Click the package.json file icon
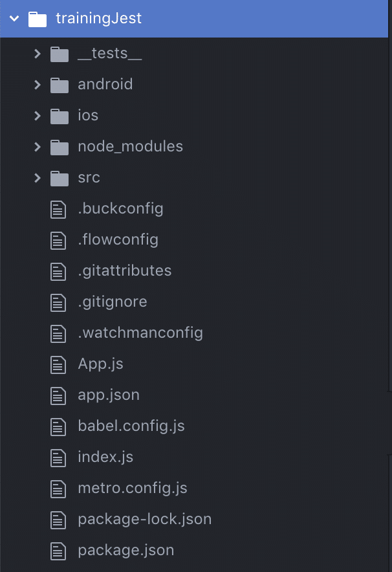The width and height of the screenshot is (392, 572). [59, 551]
